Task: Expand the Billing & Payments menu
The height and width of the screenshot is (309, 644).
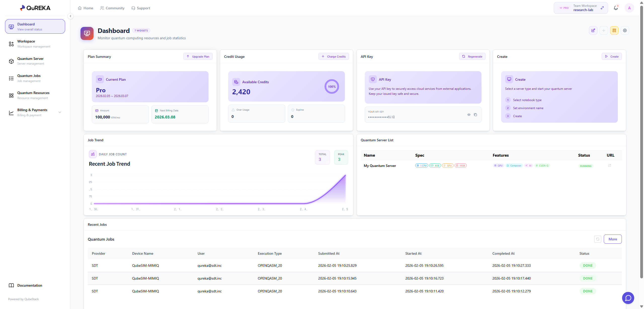Action: 60,112
